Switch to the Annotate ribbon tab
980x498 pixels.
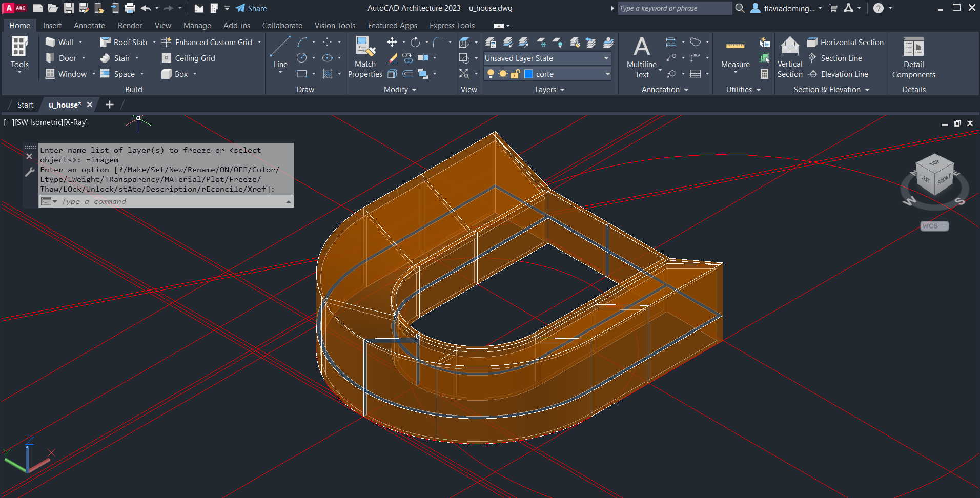89,26
